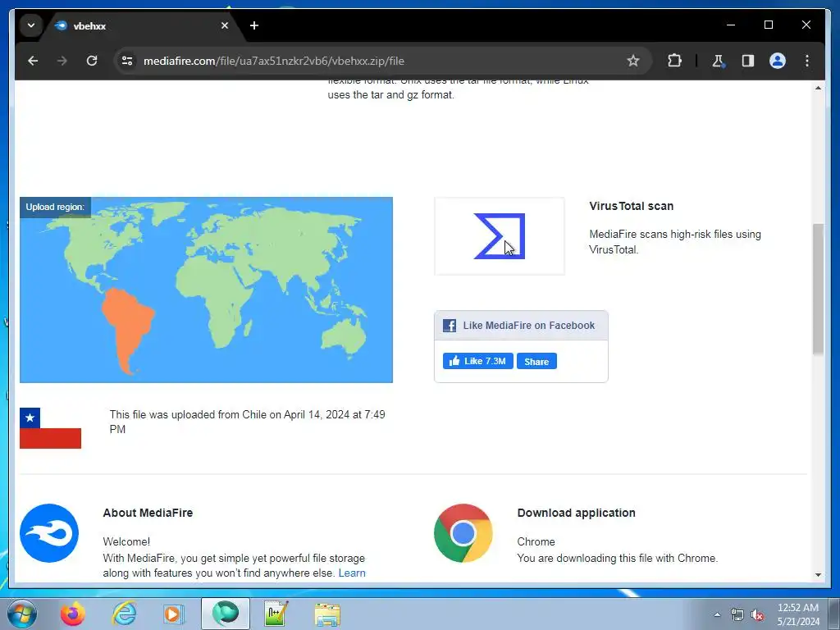Click the upload region world map
Image resolution: width=840 pixels, height=630 pixels.
click(x=206, y=290)
